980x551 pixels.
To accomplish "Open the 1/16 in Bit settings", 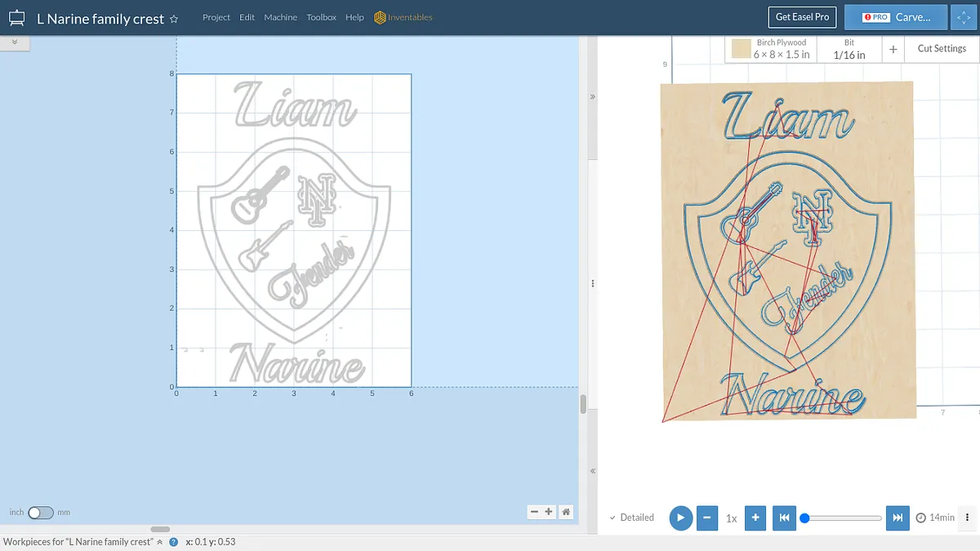I will 849,49.
